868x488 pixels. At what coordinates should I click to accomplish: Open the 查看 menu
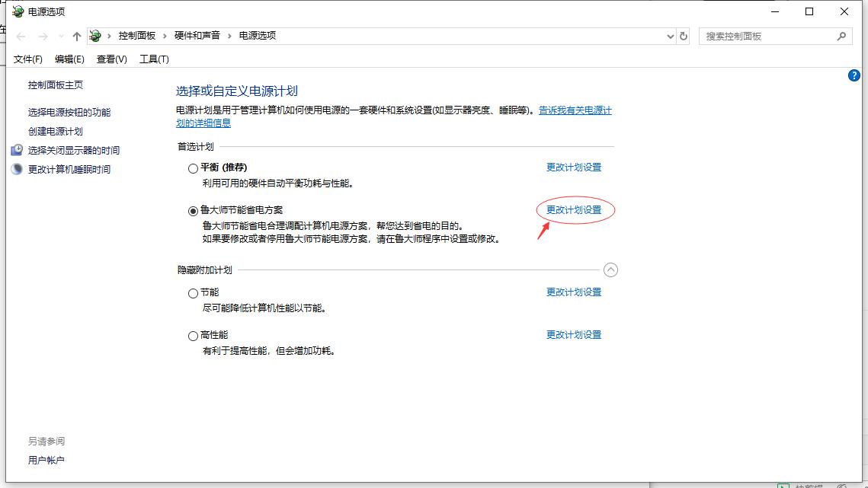(x=111, y=59)
